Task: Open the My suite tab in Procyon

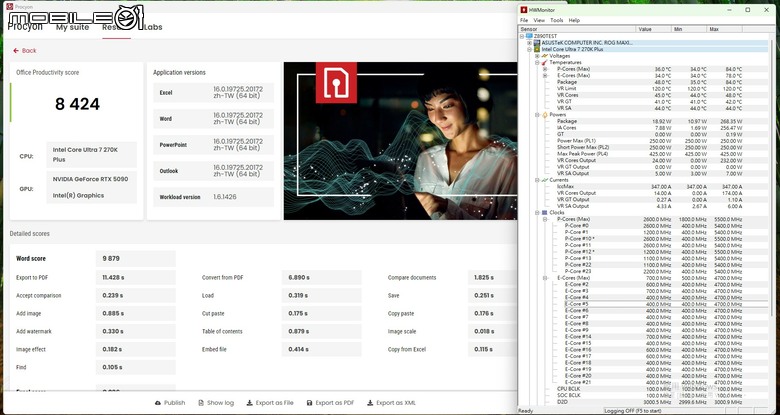Action: [x=73, y=27]
